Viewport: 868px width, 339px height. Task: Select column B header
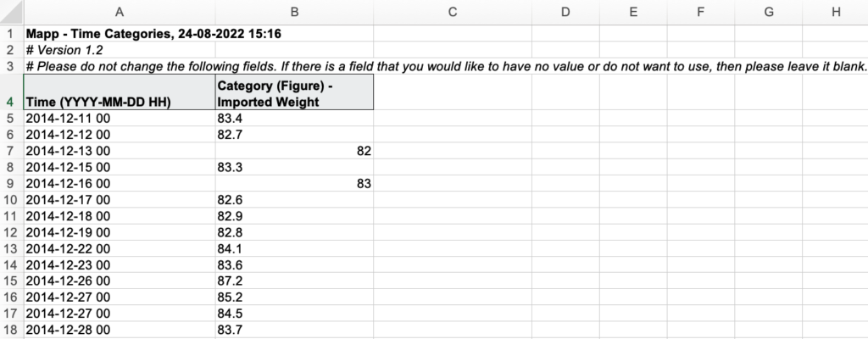294,12
